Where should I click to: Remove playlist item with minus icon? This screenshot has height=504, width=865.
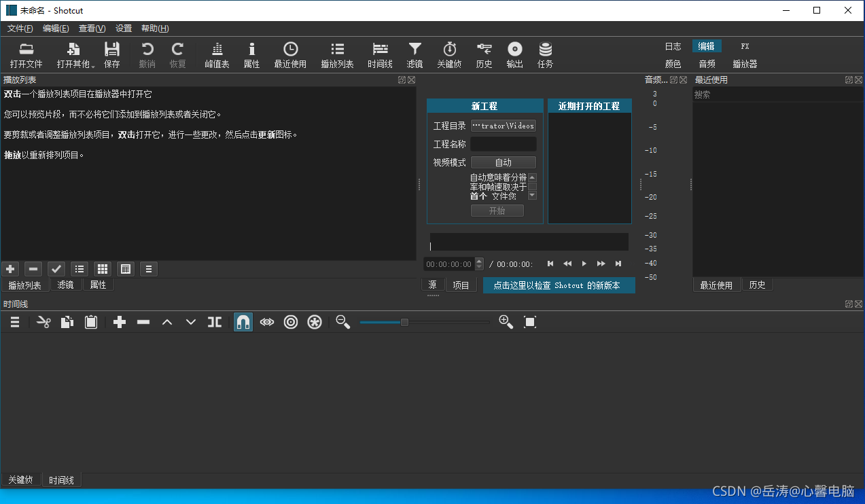click(33, 269)
